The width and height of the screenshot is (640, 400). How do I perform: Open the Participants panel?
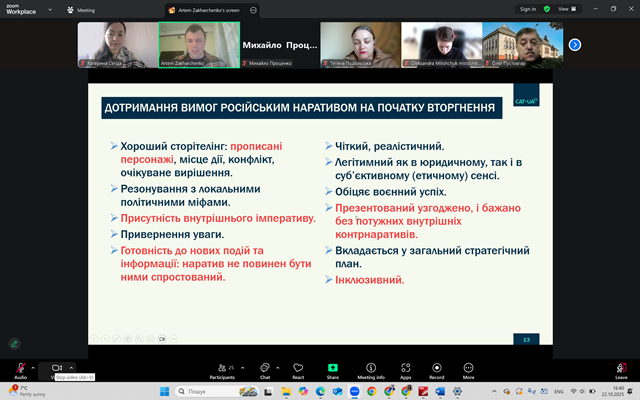point(222,368)
